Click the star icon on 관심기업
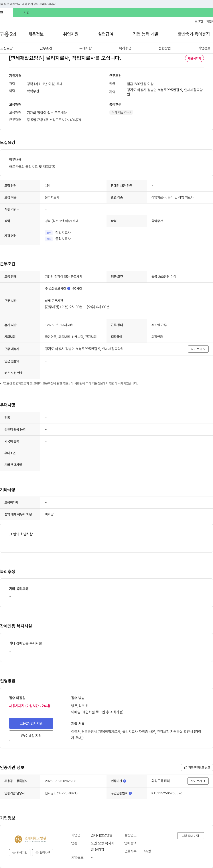Viewport: 213px width, 868px height. pyautogui.click(x=14, y=852)
